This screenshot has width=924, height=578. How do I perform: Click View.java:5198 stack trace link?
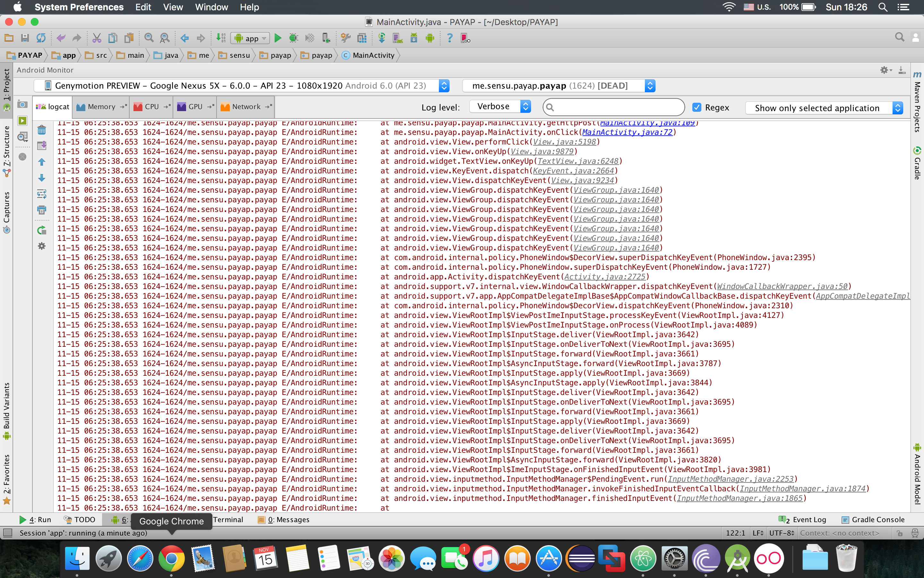pyautogui.click(x=564, y=142)
